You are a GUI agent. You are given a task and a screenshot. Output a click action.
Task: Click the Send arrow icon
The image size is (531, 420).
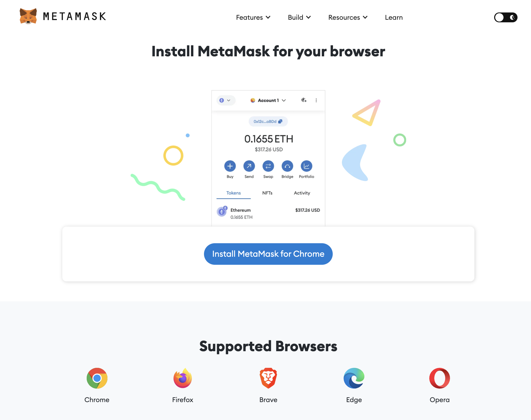(249, 166)
